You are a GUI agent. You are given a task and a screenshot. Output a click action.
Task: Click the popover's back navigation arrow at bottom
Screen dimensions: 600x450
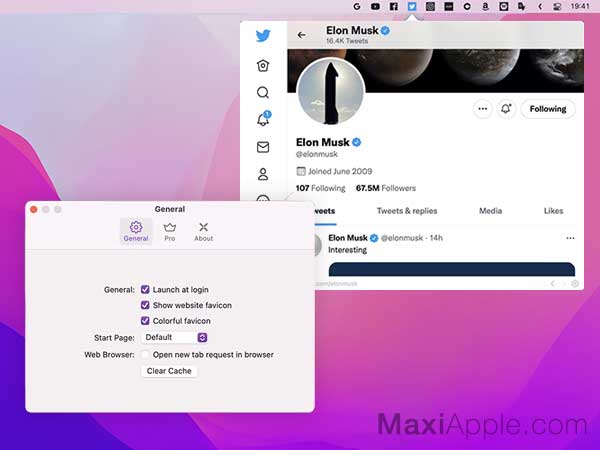pyautogui.click(x=553, y=284)
